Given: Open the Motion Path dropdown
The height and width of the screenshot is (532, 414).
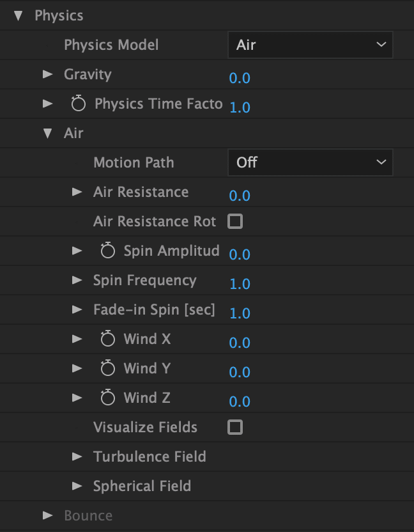Looking at the screenshot, I should click(x=310, y=162).
